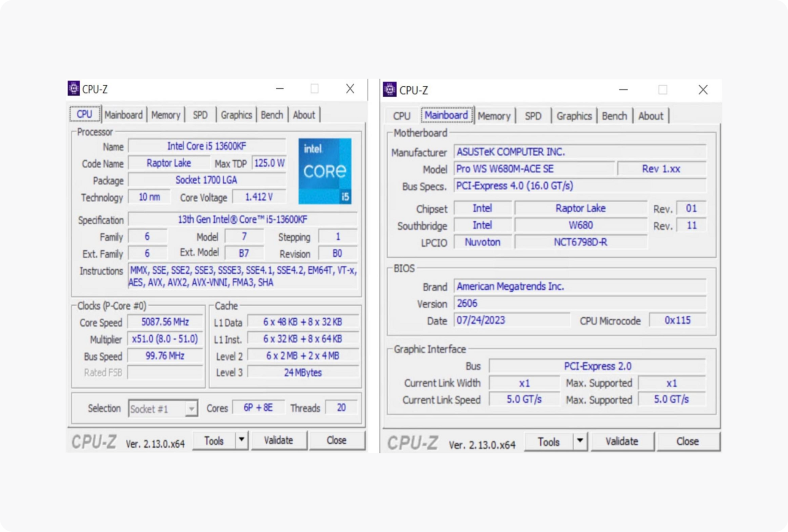Click Validate in the right CPU-Z window
The image size is (788, 532).
point(622,441)
